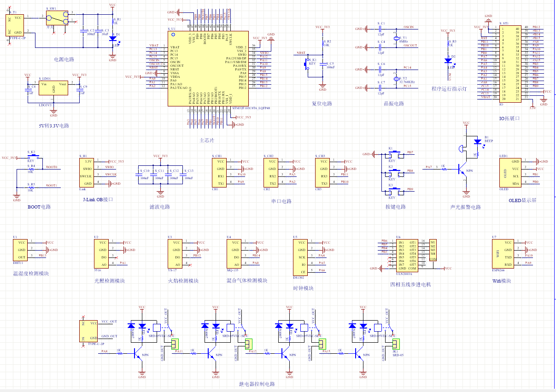Select the U4 MQ-135 gas sensor block

(x=234, y=254)
